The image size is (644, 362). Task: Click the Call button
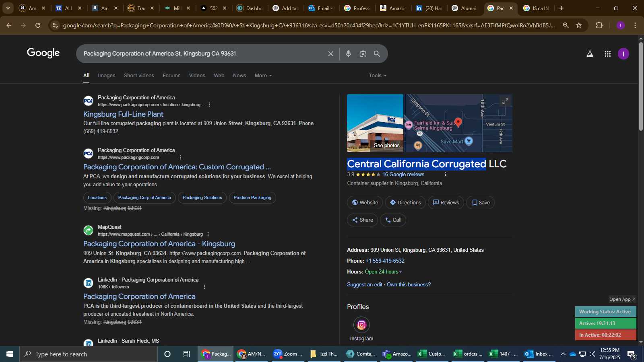393,220
